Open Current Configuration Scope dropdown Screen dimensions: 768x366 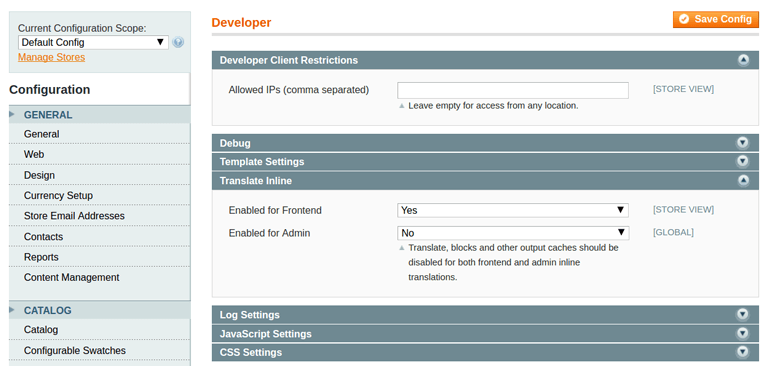[93, 43]
